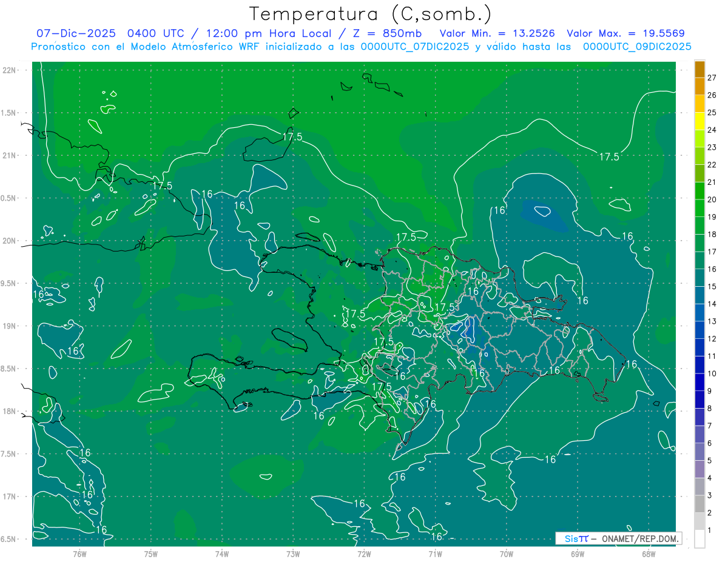
Task: Click the 21N latitude axis label
Action: (10, 155)
